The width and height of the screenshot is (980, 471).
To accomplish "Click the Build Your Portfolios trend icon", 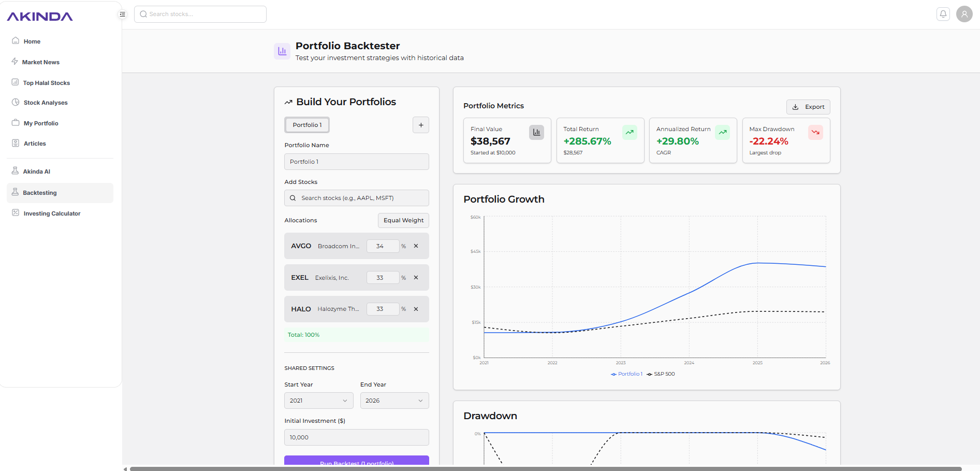I will [288, 102].
